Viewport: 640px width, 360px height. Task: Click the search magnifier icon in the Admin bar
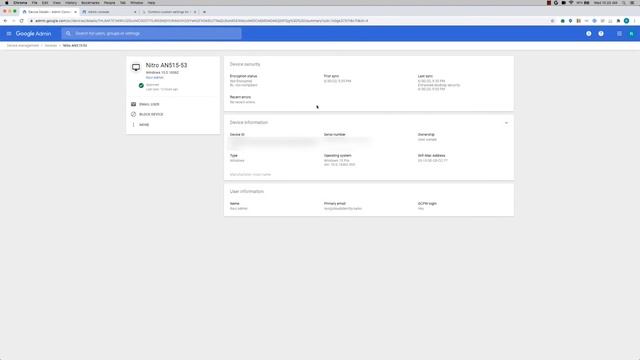[x=68, y=33]
